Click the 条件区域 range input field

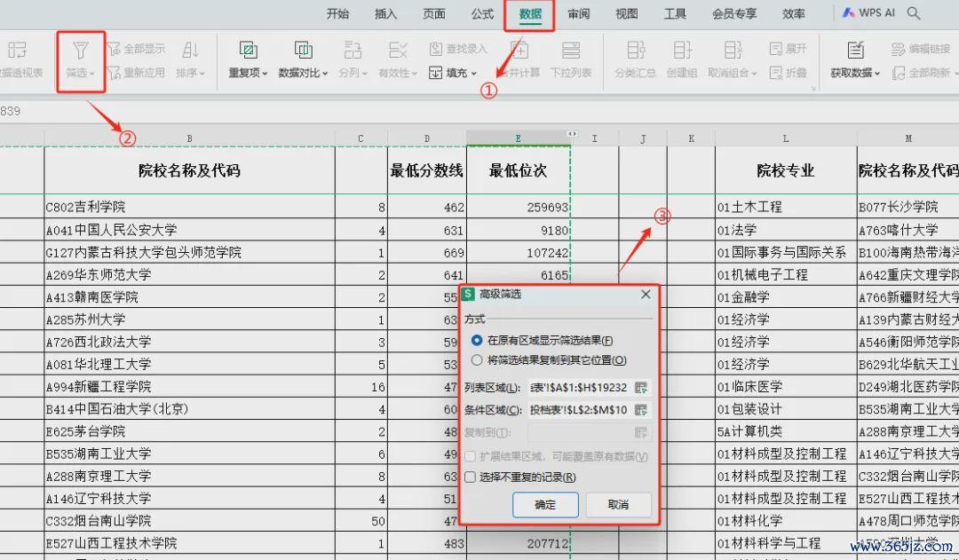pos(580,410)
